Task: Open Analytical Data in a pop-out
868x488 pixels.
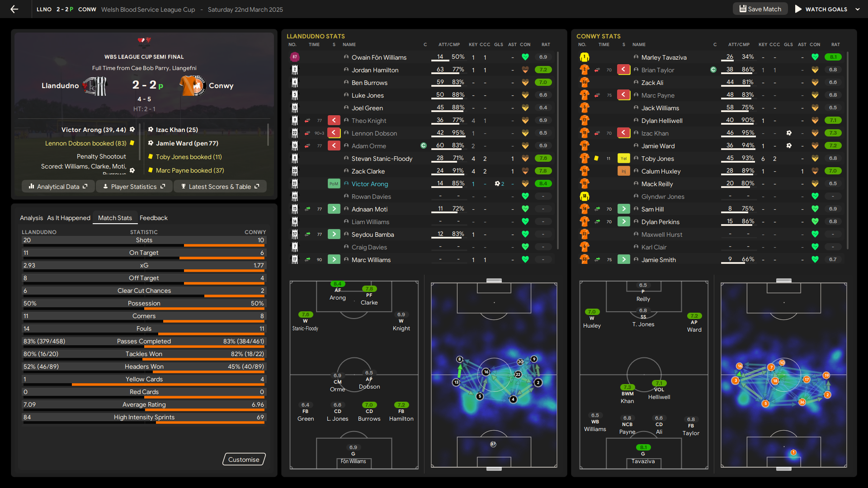Action: 58,187
